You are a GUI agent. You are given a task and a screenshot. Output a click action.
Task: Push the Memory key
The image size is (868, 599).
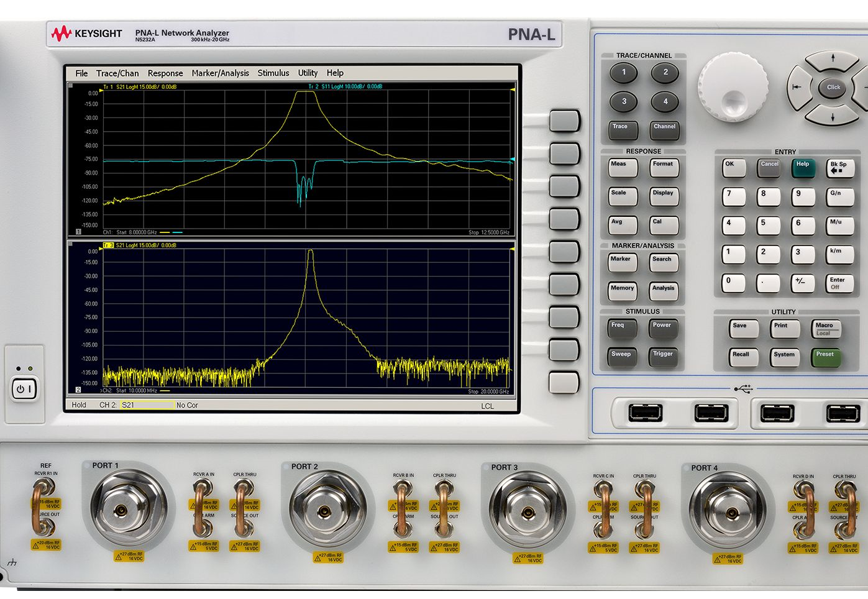(x=623, y=291)
